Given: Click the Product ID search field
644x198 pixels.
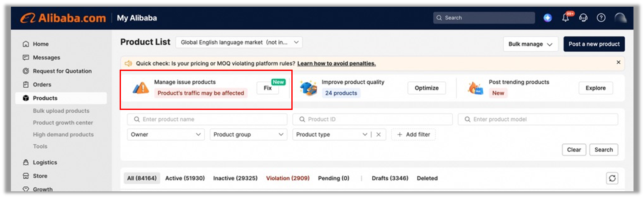Looking at the screenshot, I should pyautogui.click(x=373, y=119).
